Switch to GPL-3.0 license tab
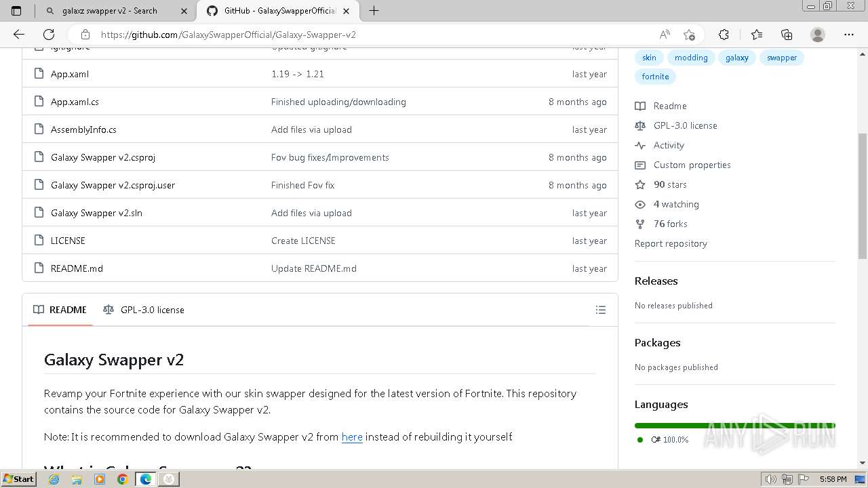 [x=144, y=310]
